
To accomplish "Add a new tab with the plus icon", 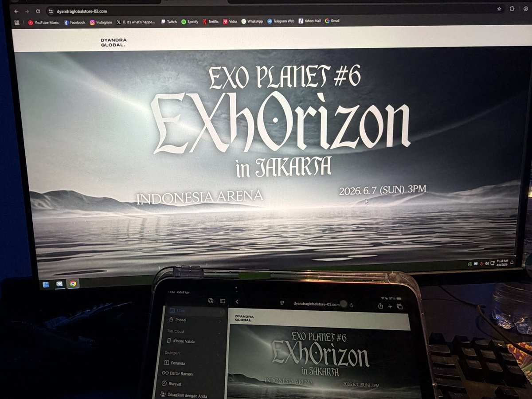I will click(390, 306).
